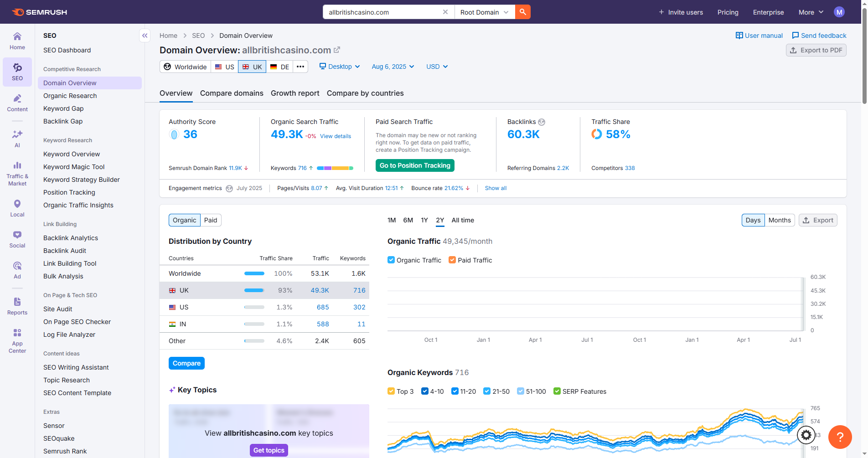The image size is (868, 458).
Task: Collapse the SEO sidebar panel
Action: (x=145, y=36)
